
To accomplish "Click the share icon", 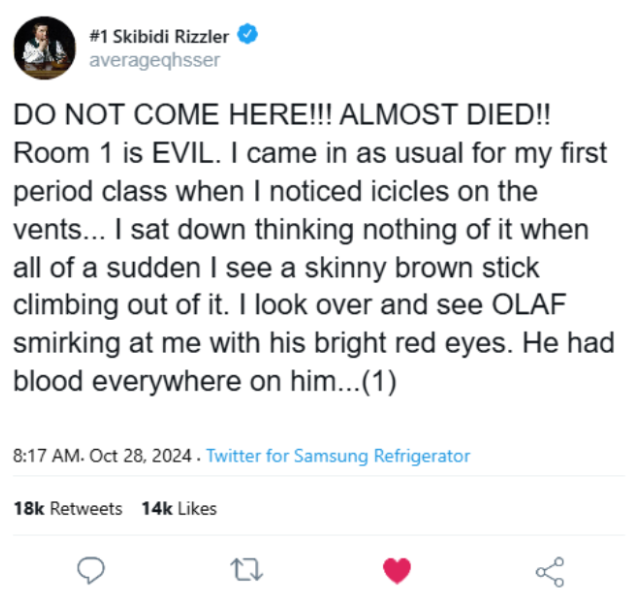I will pyautogui.click(x=550, y=572).
